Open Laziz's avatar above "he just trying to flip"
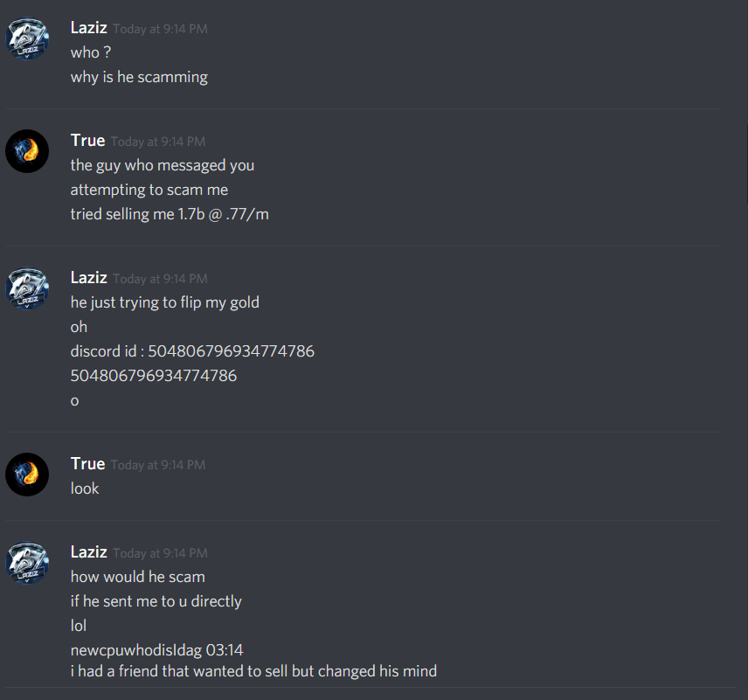748x700 pixels. [27, 288]
